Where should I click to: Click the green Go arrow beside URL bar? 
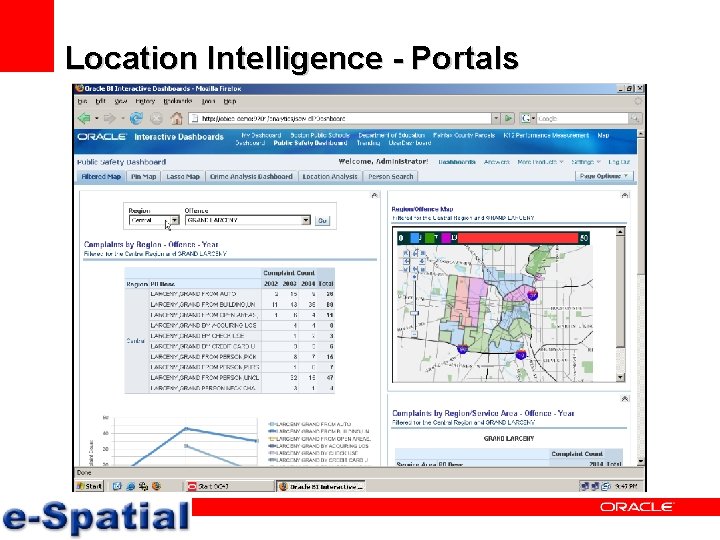click(508, 118)
